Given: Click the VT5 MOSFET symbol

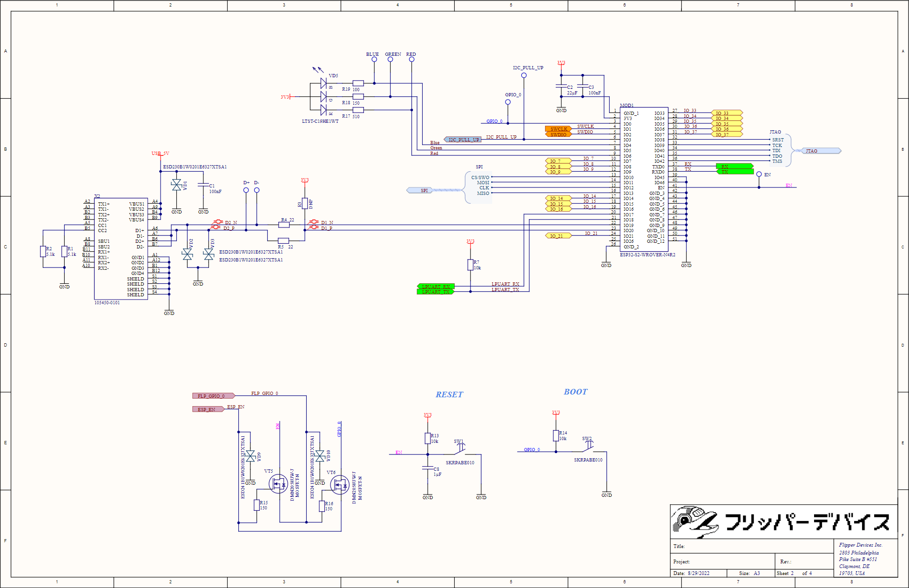Looking at the screenshot, I should [x=278, y=484].
